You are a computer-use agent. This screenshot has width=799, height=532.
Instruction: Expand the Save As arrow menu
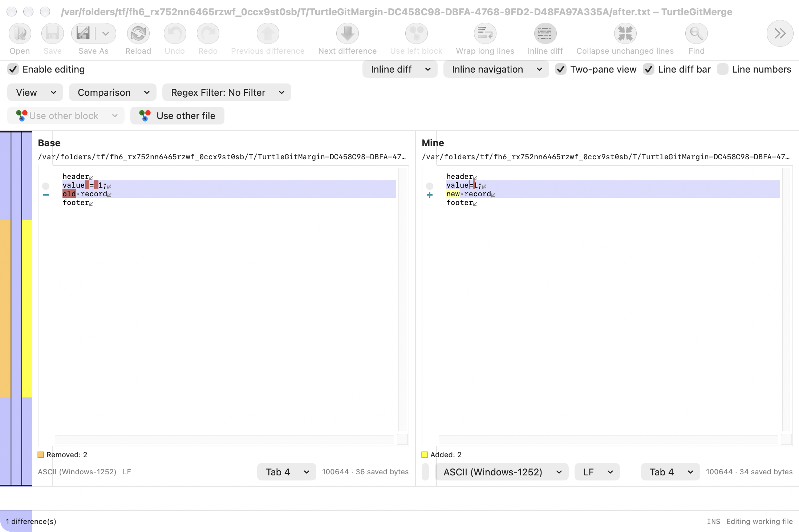pos(106,33)
